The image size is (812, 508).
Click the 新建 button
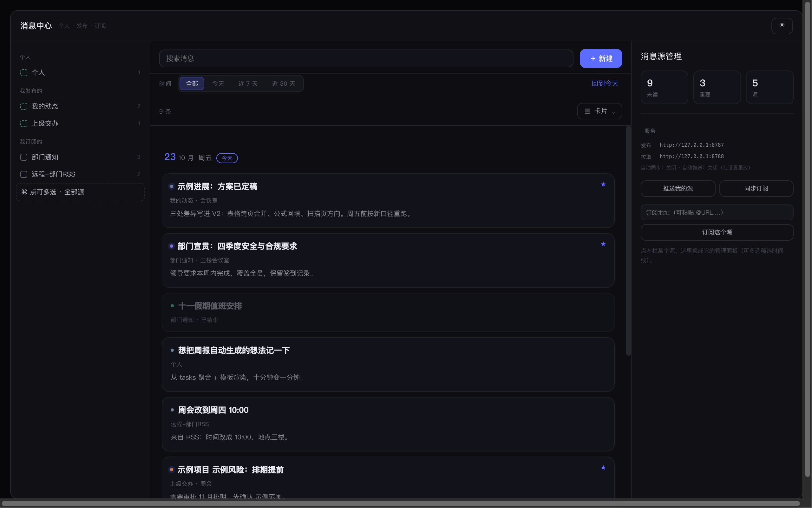(x=601, y=58)
